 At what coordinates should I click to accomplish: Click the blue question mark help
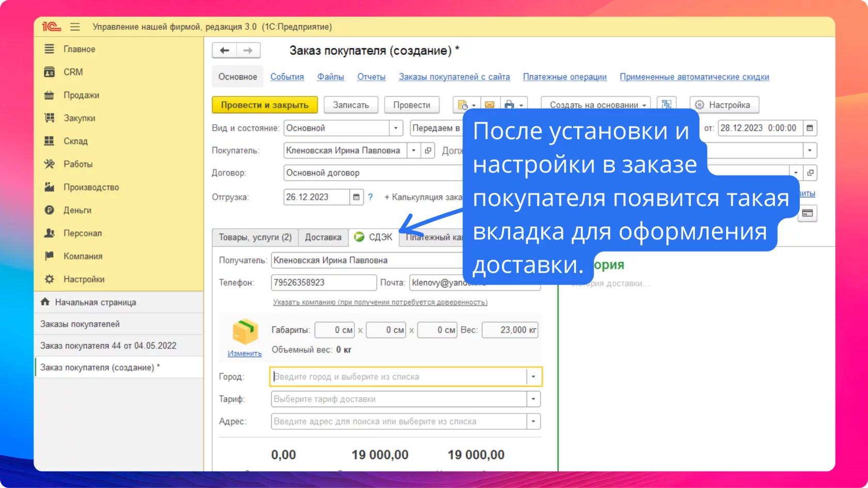tap(370, 197)
